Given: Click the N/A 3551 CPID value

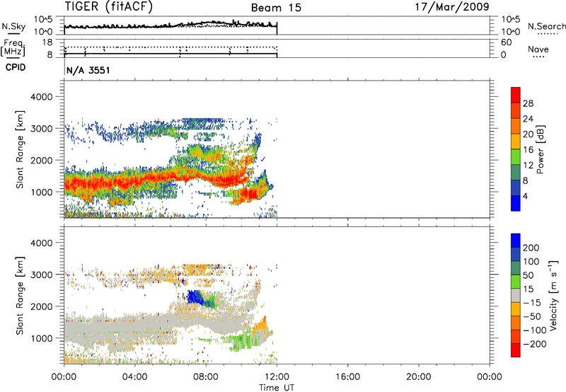Looking at the screenshot, I should coord(88,70).
